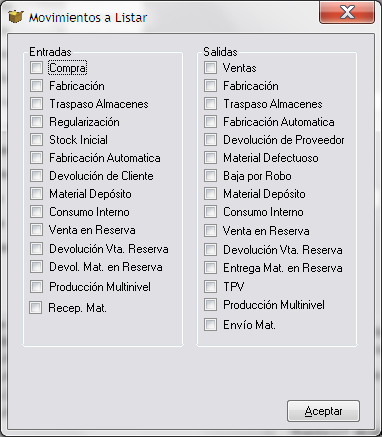Viewport: 382px width, 437px height.
Task: Enable Entrega Mat. en Reserva
Action: click(210, 268)
